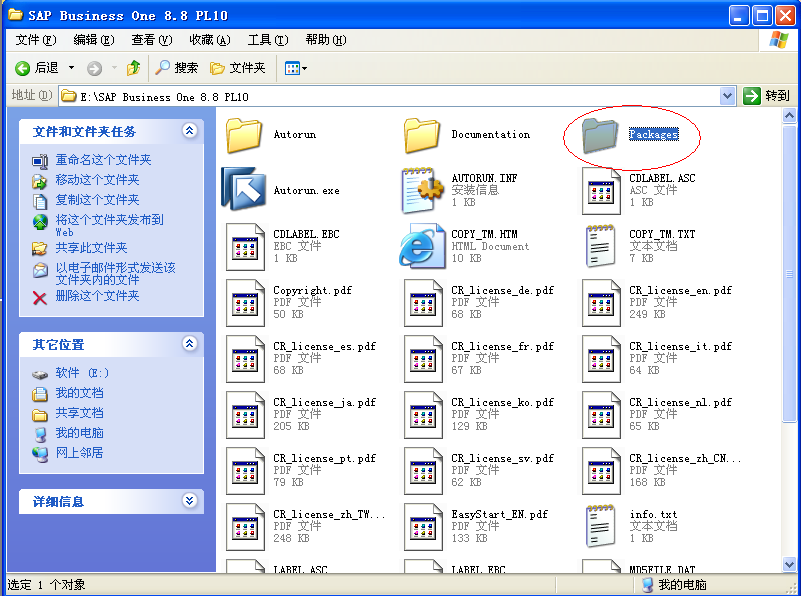Select the CR_license_ko.pdf file icon
Viewport: 801px width, 596px height.
click(x=423, y=415)
